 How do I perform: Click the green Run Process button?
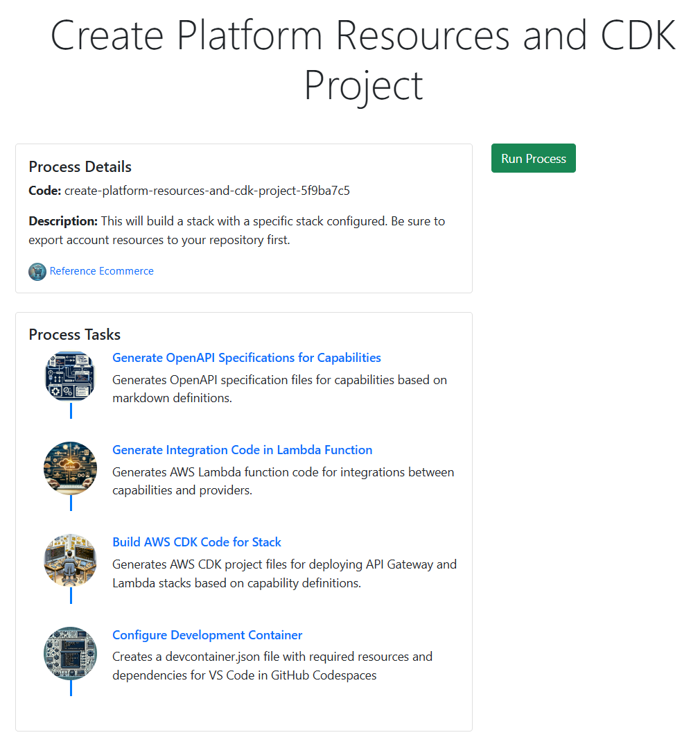(x=533, y=158)
